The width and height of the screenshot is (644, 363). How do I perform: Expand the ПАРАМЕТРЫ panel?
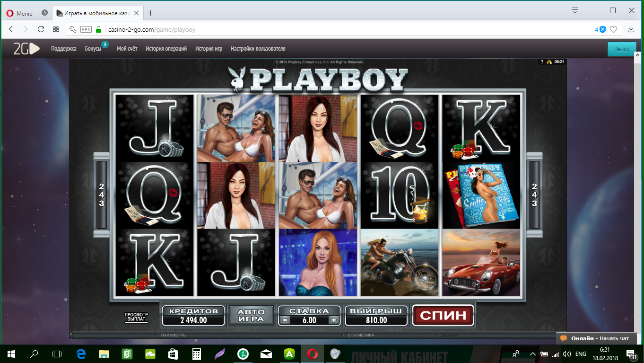tap(174, 335)
